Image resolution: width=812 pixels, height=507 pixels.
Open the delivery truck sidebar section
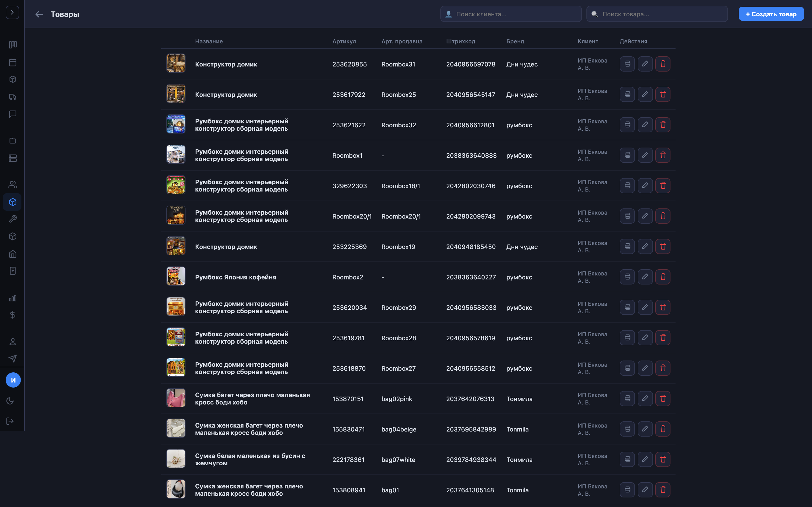point(13,97)
